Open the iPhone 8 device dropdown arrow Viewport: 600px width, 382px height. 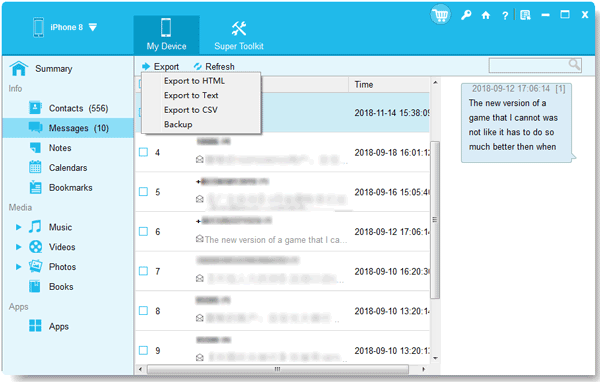93,28
